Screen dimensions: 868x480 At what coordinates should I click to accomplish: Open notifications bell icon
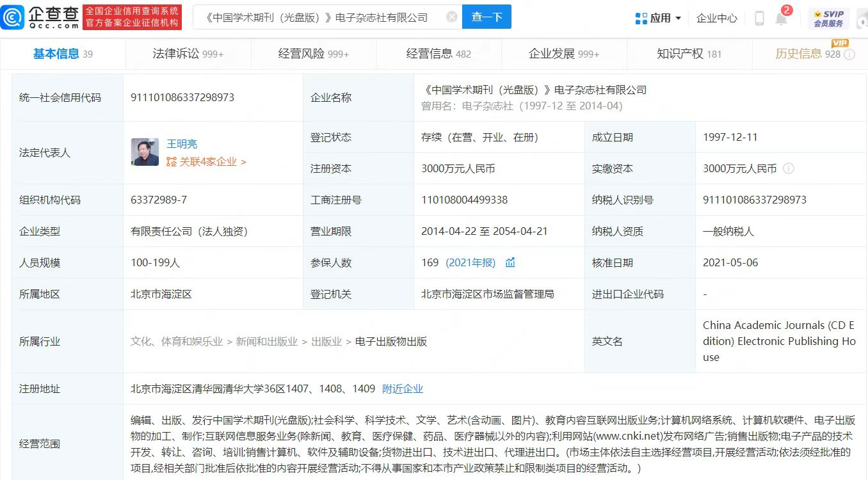781,19
